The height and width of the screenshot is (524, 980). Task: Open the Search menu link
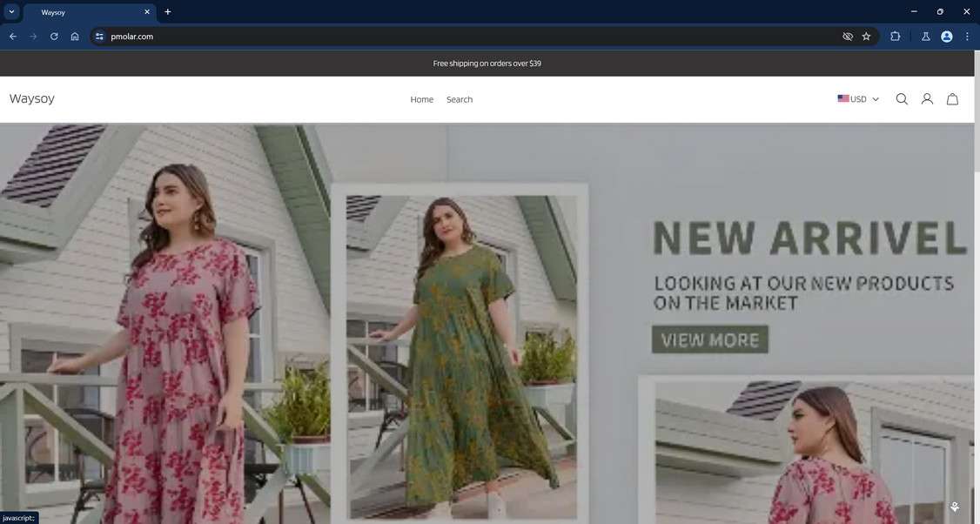tap(460, 99)
